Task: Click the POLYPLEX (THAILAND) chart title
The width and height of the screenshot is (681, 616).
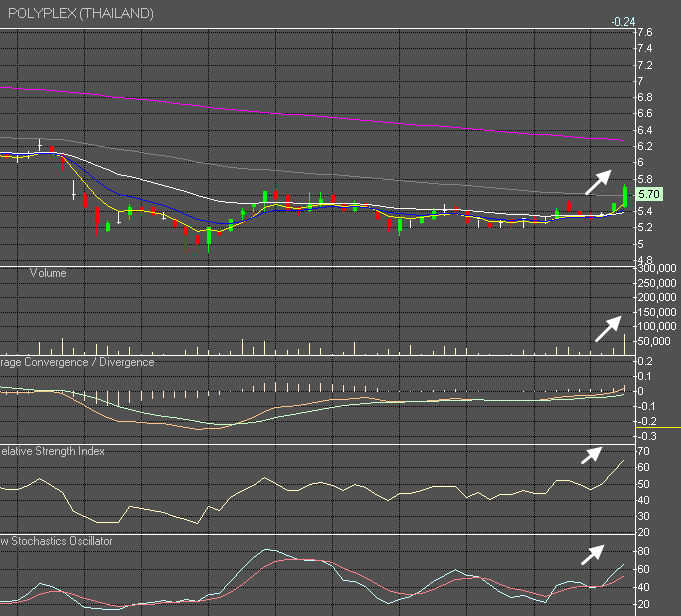Action: tap(81, 13)
